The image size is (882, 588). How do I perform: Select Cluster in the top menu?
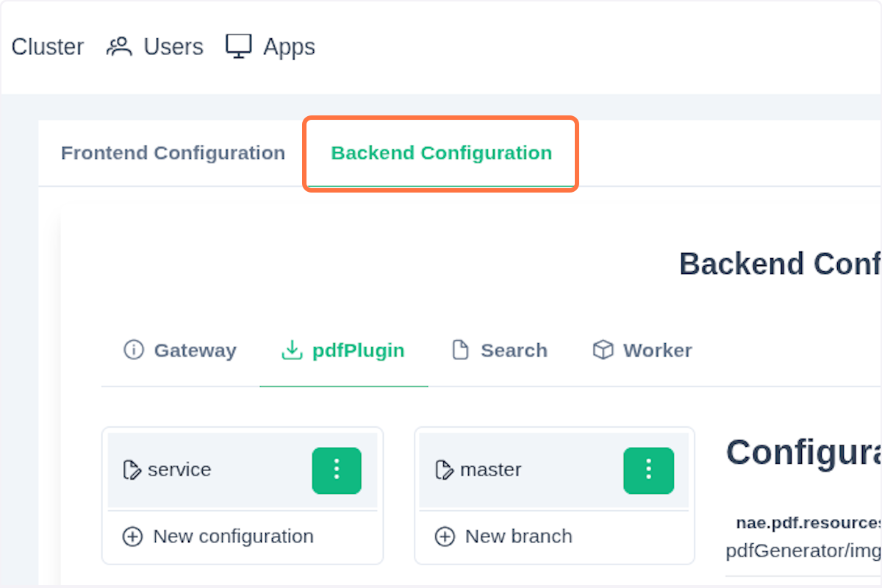[x=47, y=46]
